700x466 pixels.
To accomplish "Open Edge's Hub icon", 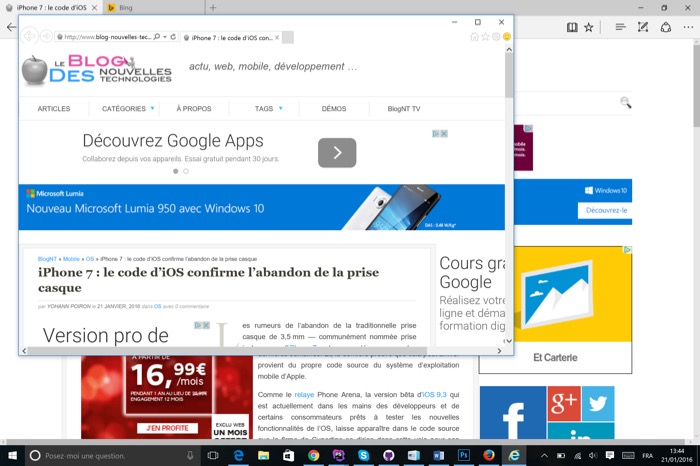I will pos(620,27).
